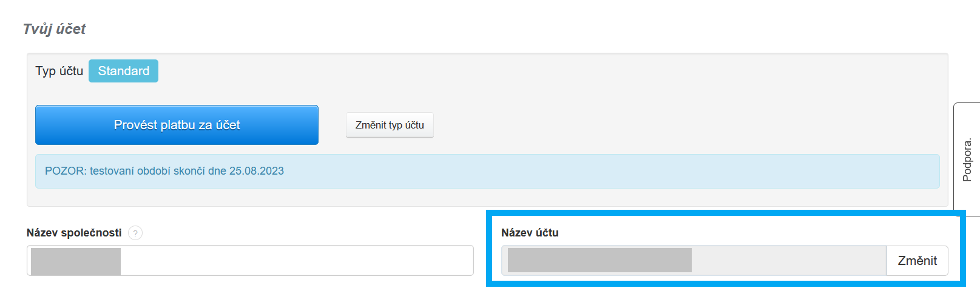Click the Změnit typ účtu button
The width and height of the screenshot is (980, 288).
tap(390, 125)
